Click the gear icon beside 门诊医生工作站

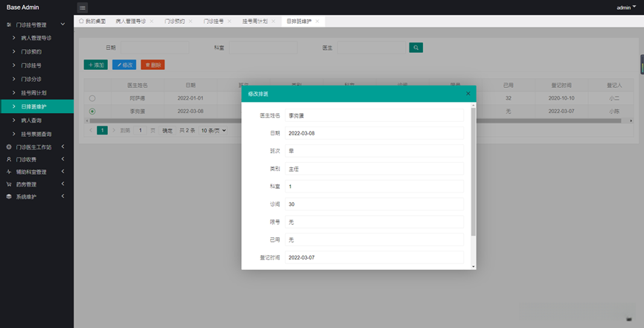pos(9,147)
